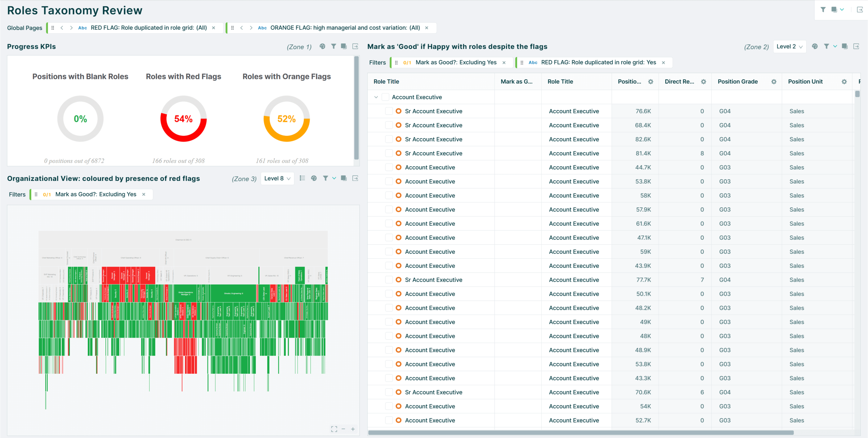This screenshot has height=438, width=868.
Task: Remove the RED FLAG: Yes filter in Zone 2
Action: point(664,62)
